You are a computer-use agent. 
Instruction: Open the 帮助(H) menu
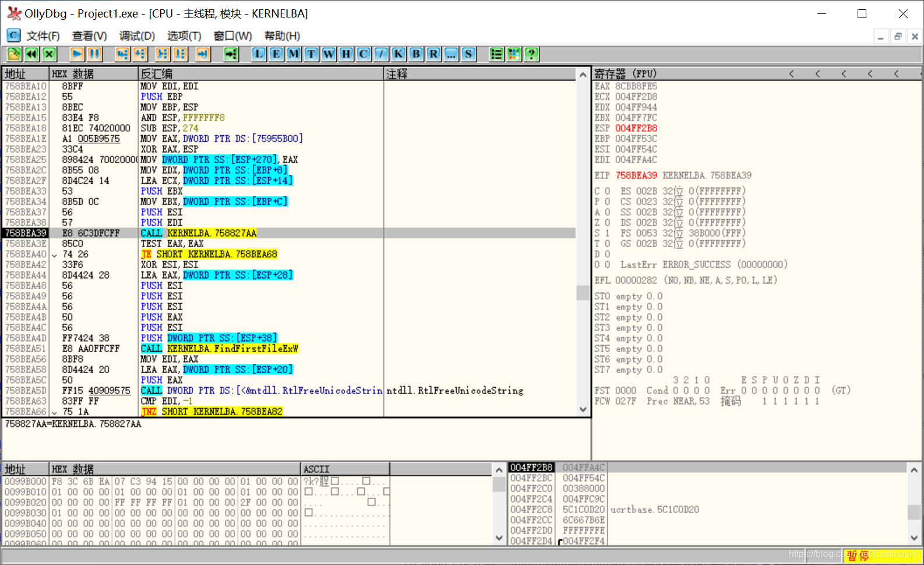pyautogui.click(x=282, y=36)
